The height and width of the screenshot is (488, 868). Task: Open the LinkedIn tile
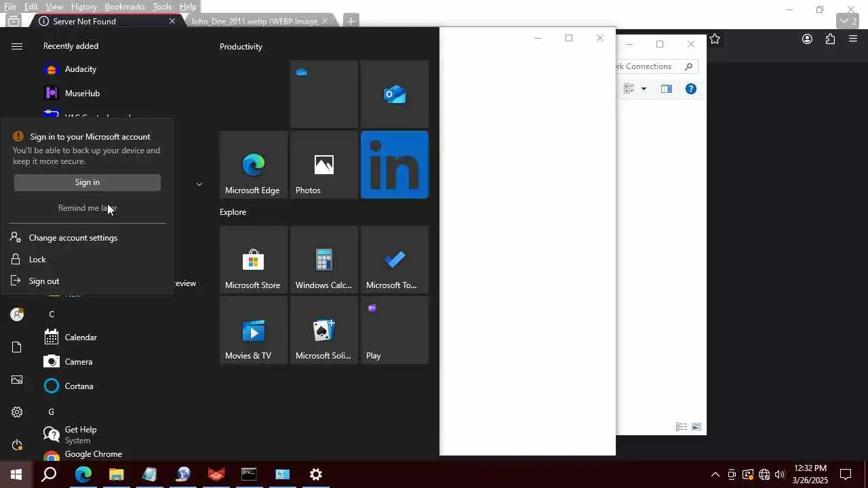395,165
